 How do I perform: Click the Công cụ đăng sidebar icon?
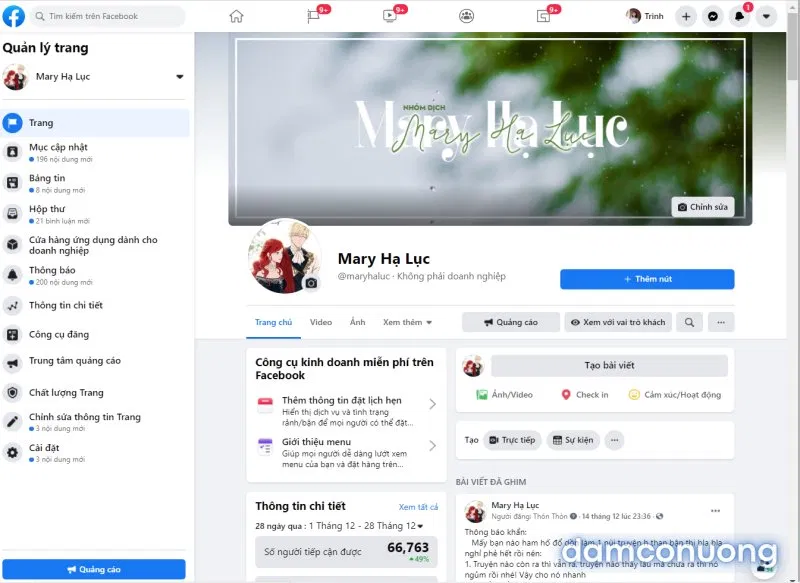pos(13,335)
